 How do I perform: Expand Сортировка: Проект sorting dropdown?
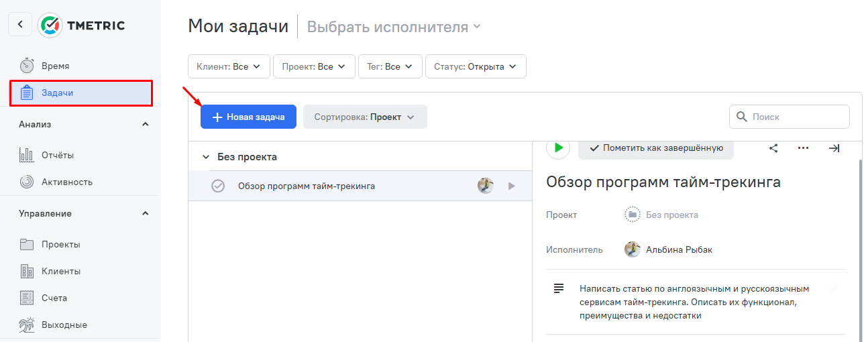pyautogui.click(x=365, y=117)
